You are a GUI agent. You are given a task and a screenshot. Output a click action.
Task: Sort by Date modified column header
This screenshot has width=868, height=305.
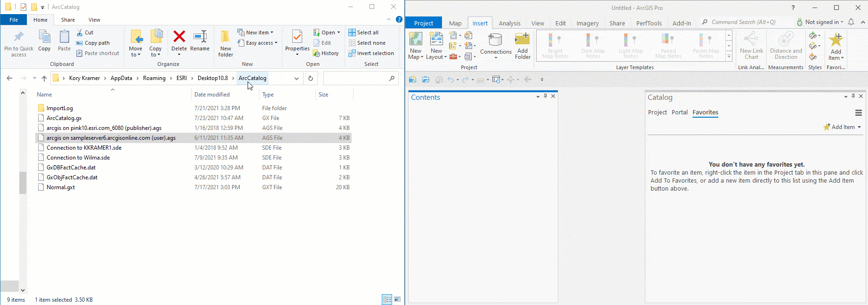pos(212,95)
